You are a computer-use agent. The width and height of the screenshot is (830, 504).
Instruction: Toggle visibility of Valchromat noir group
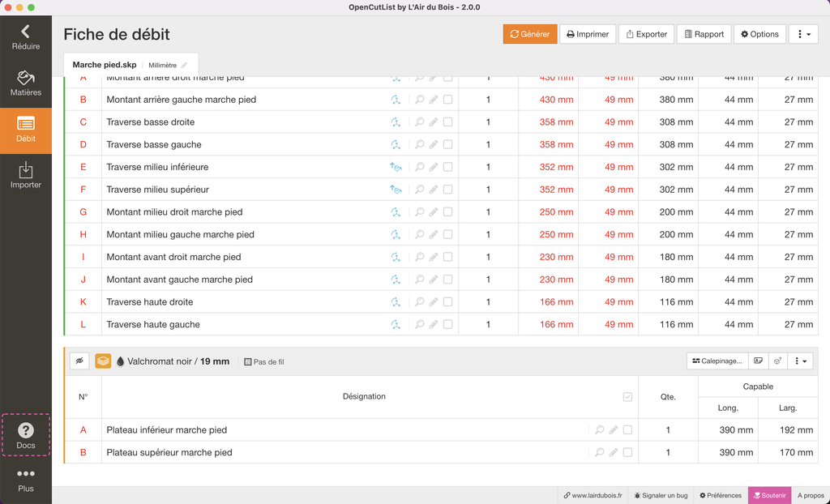pyautogui.click(x=79, y=361)
